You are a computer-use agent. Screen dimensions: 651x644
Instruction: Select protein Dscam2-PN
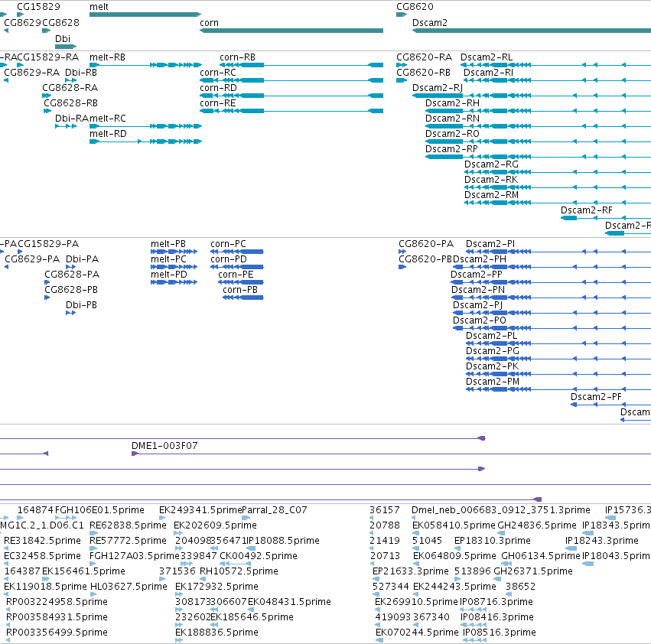coord(478,290)
